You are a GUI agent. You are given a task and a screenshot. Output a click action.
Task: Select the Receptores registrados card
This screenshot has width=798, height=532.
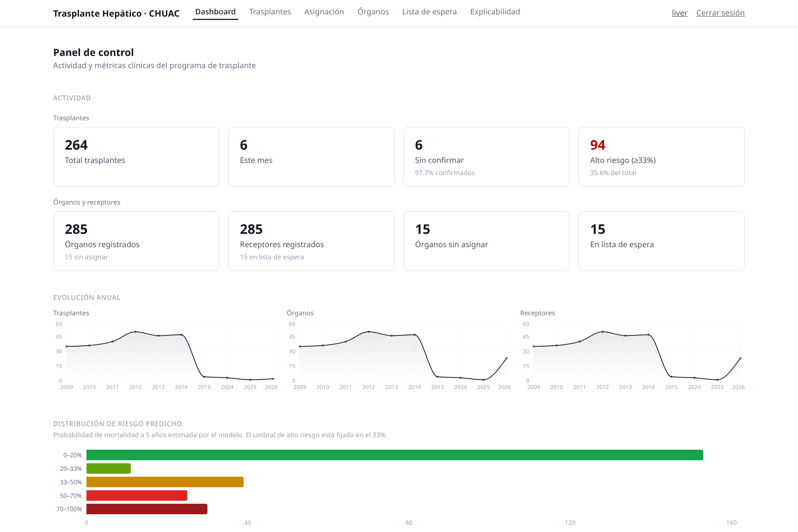click(311, 241)
